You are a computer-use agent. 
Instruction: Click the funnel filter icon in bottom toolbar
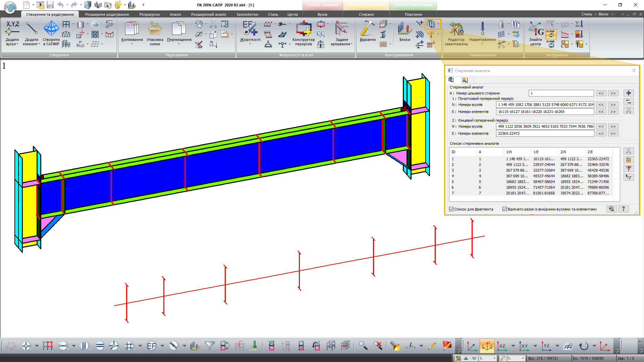pyautogui.click(x=210, y=346)
